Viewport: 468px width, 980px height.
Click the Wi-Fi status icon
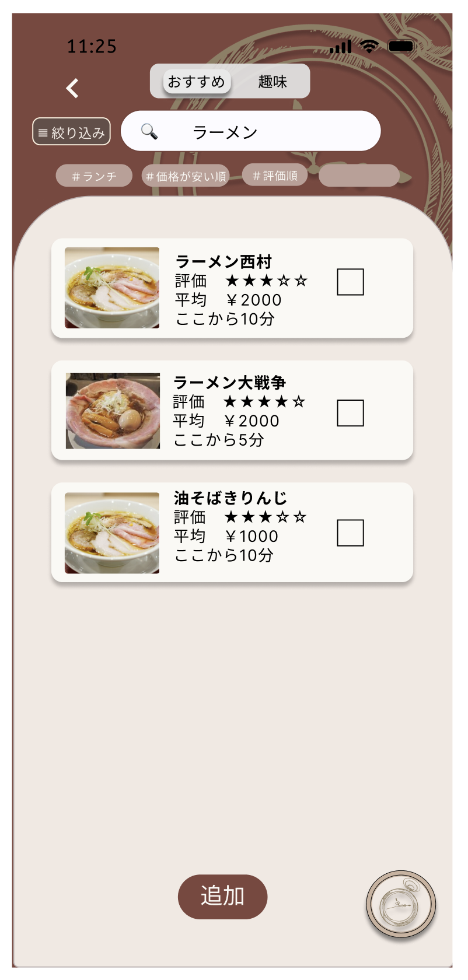click(369, 47)
